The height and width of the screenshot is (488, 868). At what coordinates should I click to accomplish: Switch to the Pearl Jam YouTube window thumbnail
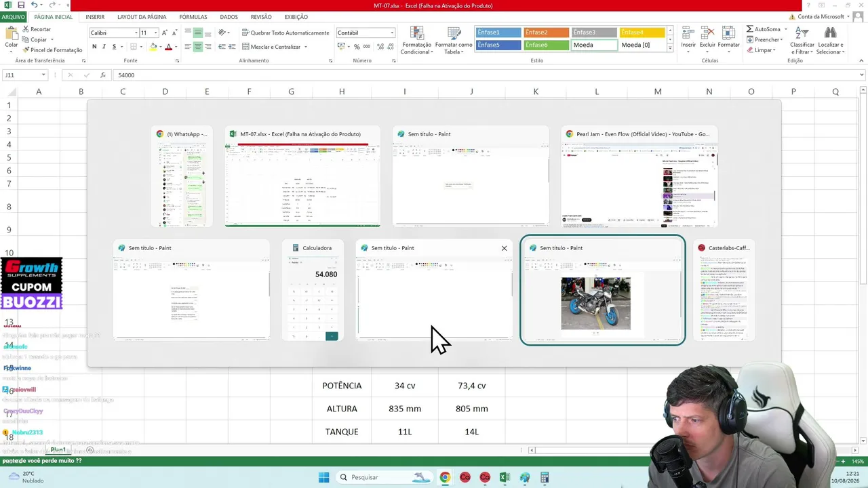click(x=639, y=176)
